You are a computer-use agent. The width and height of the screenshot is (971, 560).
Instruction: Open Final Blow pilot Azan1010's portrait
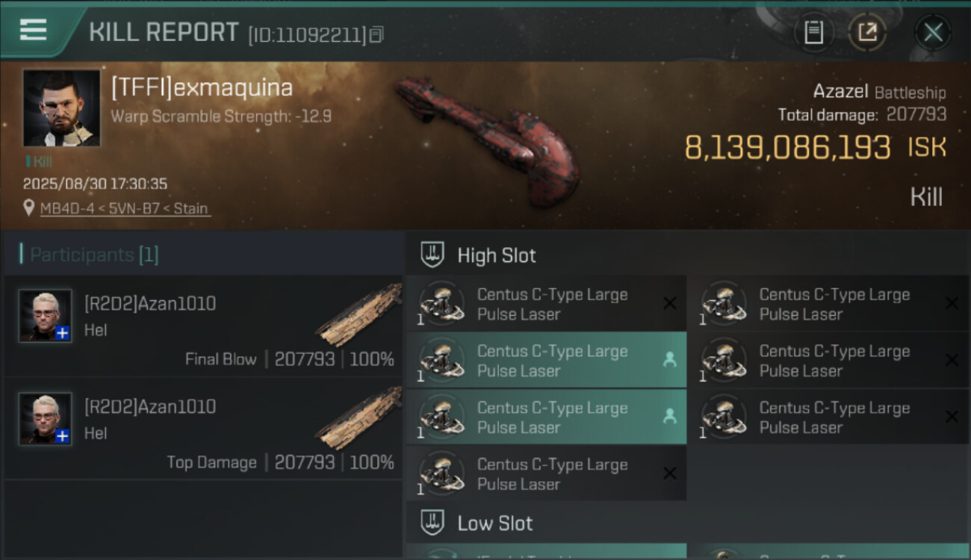coord(46,316)
